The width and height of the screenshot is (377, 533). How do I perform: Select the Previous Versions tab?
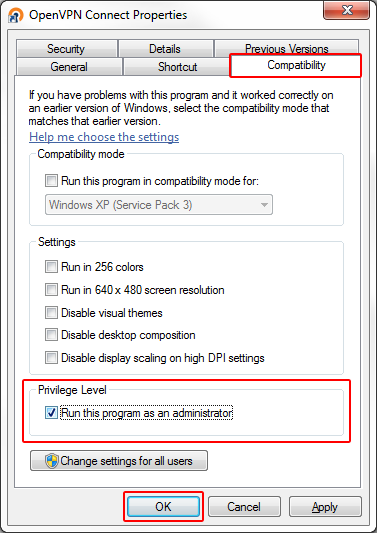point(287,49)
